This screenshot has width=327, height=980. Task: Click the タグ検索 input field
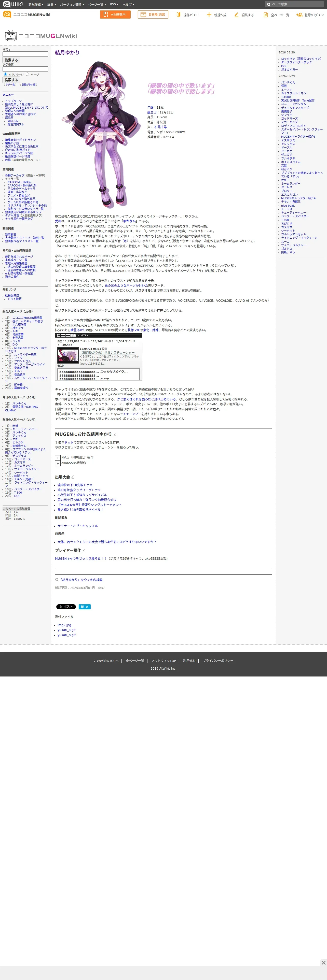click(25, 69)
